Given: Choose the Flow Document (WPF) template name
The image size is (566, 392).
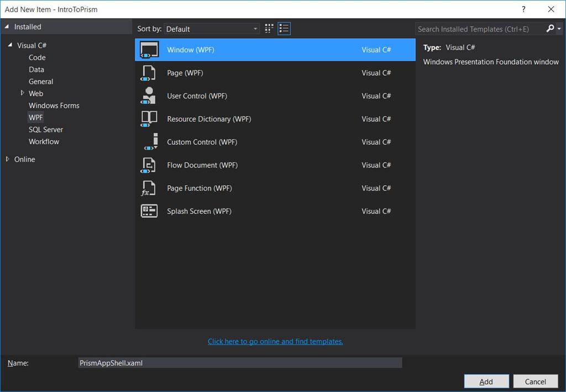Looking at the screenshot, I should coord(202,165).
